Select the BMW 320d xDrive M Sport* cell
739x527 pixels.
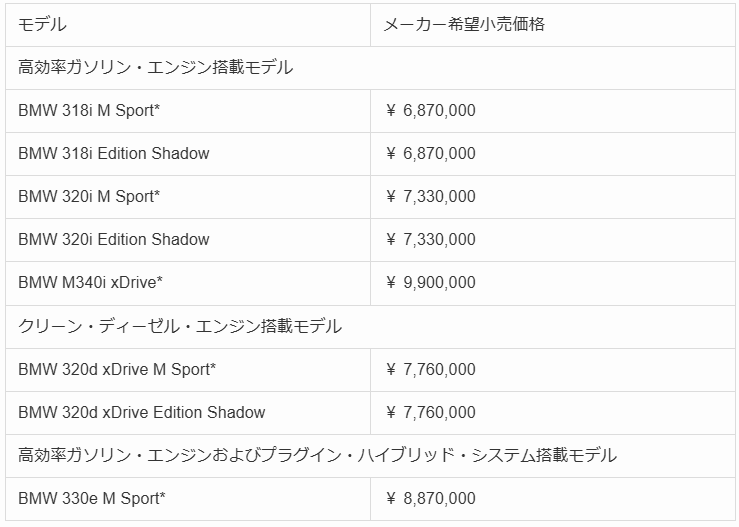pos(117,369)
